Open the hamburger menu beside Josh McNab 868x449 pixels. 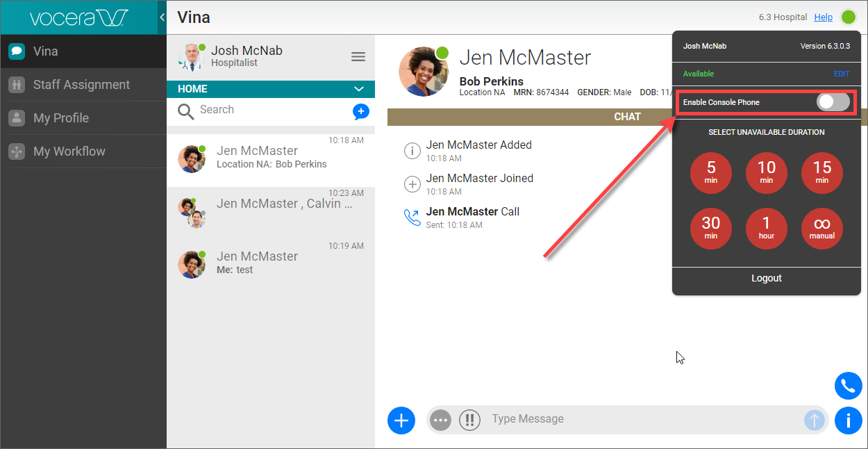358,57
